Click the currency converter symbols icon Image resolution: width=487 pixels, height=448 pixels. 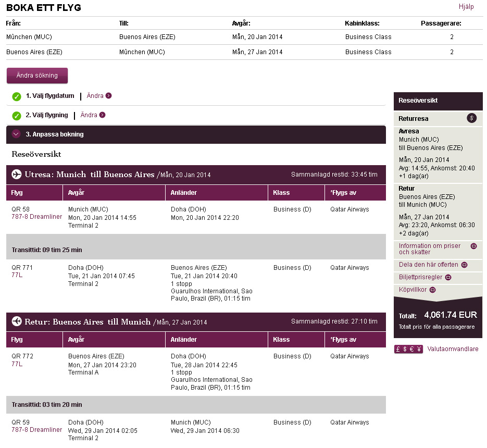pyautogui.click(x=408, y=349)
